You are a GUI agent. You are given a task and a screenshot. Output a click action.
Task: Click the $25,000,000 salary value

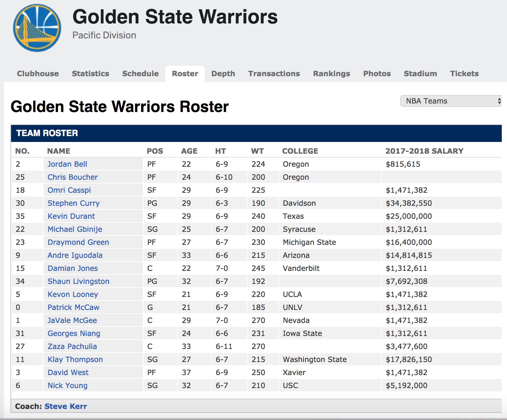coord(409,216)
